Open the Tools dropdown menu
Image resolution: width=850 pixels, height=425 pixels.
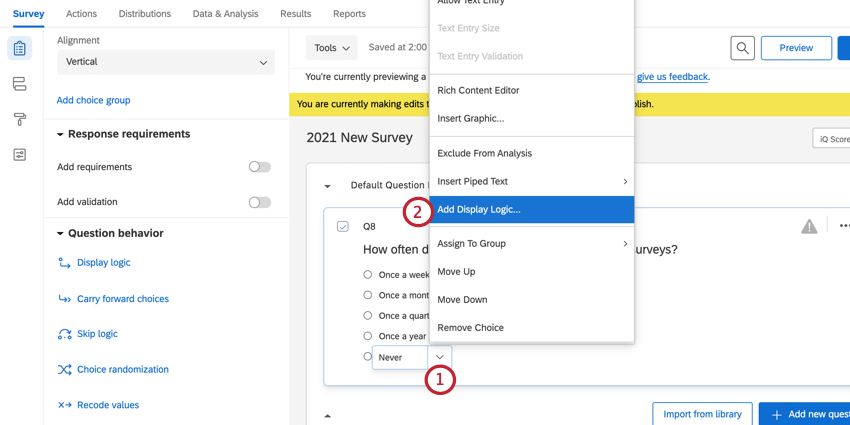coord(332,48)
